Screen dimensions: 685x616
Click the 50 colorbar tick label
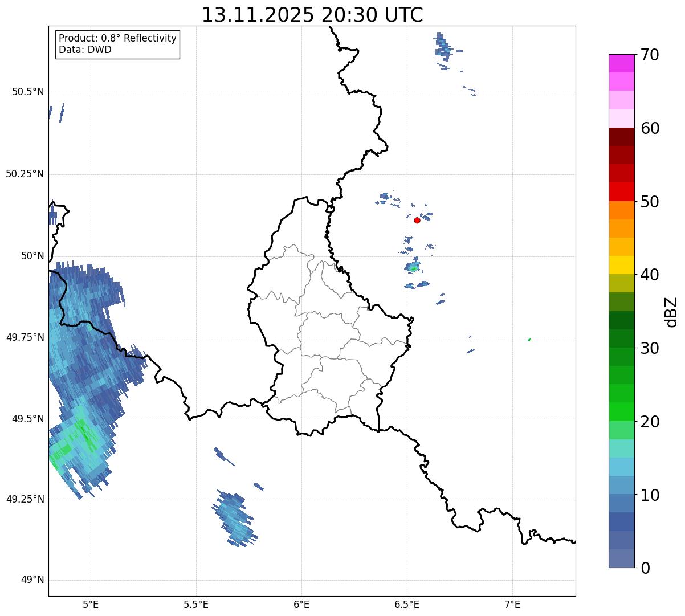point(649,202)
